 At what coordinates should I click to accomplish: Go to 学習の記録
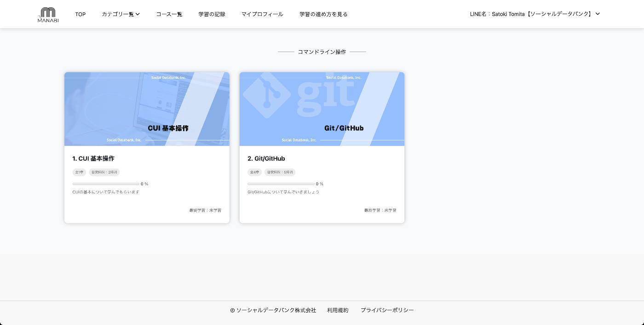point(212,14)
